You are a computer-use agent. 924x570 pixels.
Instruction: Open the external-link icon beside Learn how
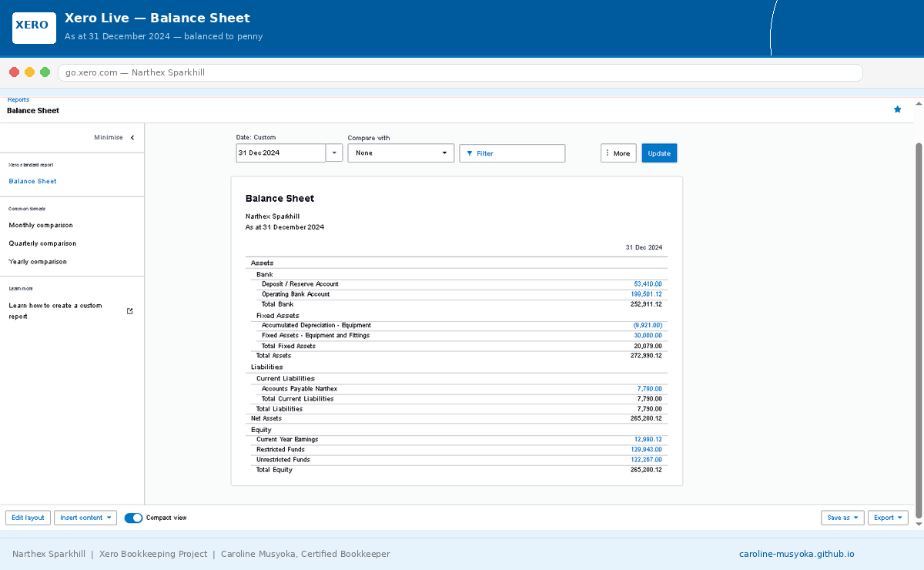129,311
